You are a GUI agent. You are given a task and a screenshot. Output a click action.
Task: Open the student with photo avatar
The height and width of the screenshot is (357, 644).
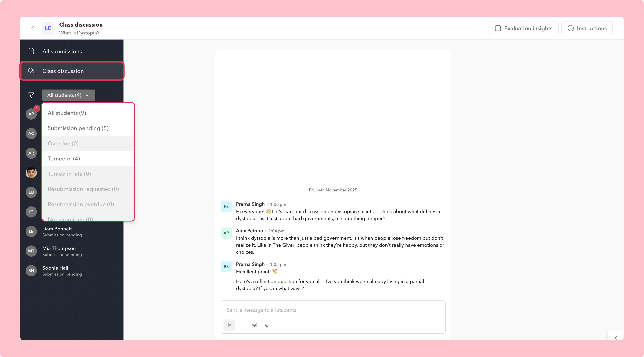tap(31, 173)
